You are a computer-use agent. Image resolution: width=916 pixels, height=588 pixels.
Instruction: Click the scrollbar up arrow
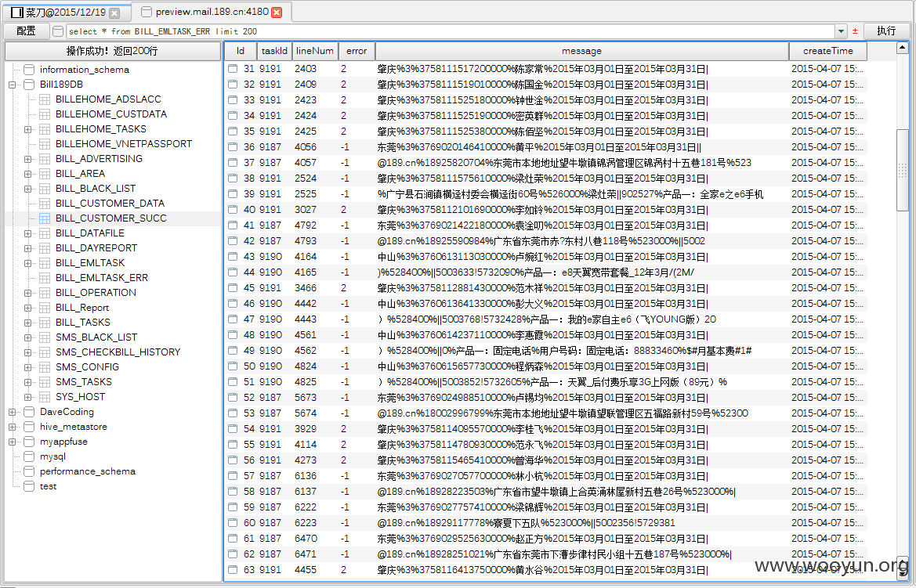[903, 48]
